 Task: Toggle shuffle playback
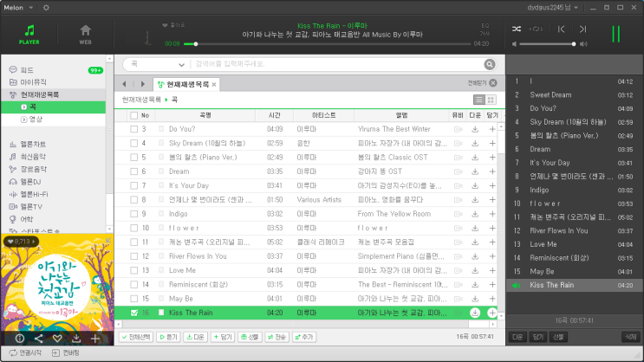[517, 29]
